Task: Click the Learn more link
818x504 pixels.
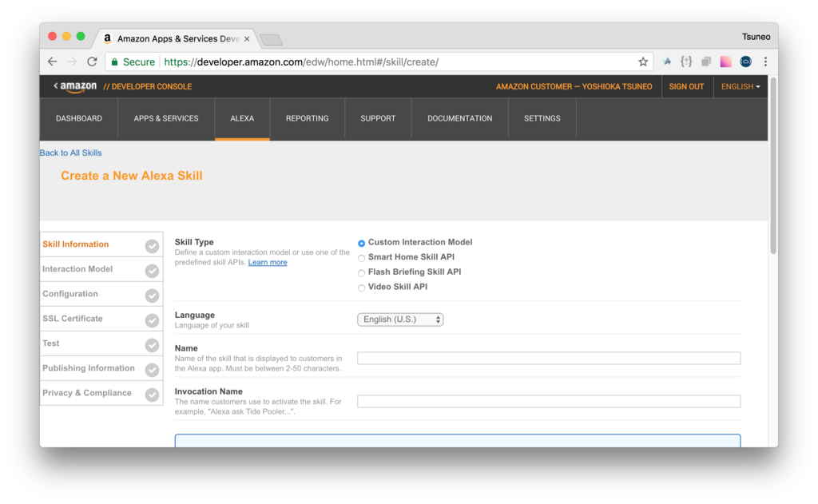Action: pos(268,263)
